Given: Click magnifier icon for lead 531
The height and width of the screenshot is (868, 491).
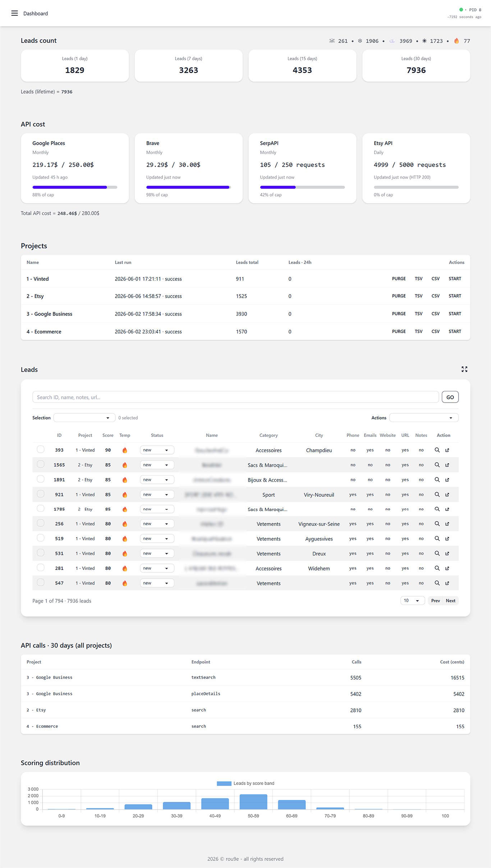Looking at the screenshot, I should [x=437, y=553].
